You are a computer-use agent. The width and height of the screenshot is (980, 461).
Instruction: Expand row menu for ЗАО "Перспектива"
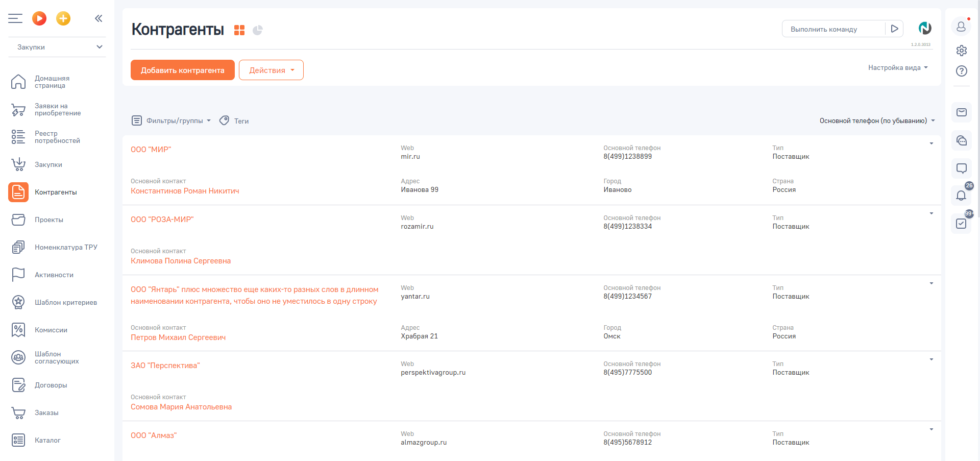pyautogui.click(x=931, y=359)
